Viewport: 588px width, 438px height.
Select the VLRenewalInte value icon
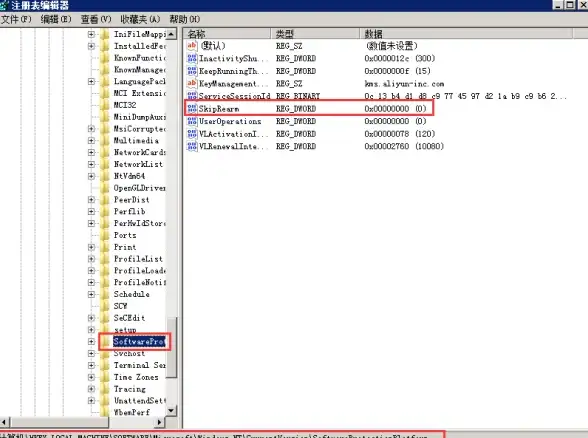point(192,146)
